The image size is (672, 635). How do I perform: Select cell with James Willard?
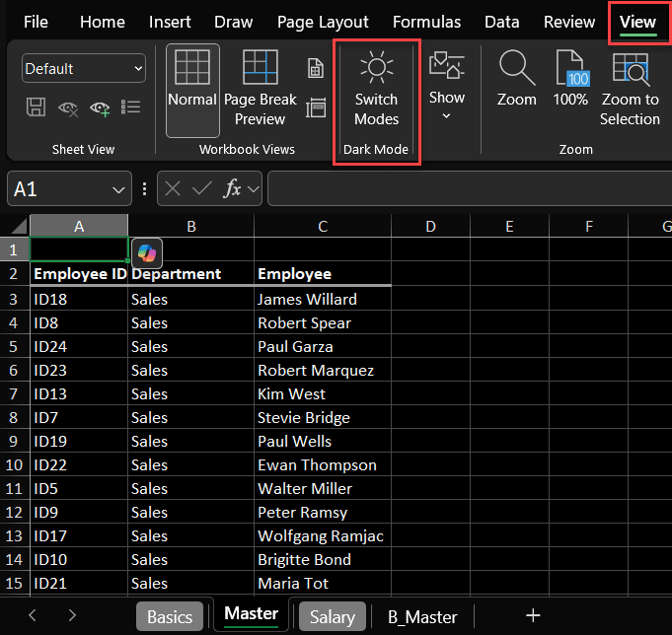click(323, 299)
